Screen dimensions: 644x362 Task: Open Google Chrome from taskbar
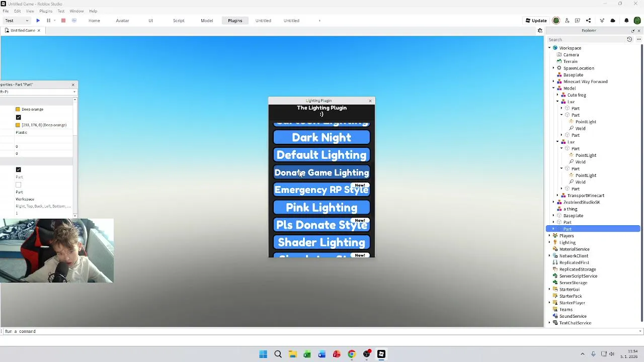click(352, 354)
